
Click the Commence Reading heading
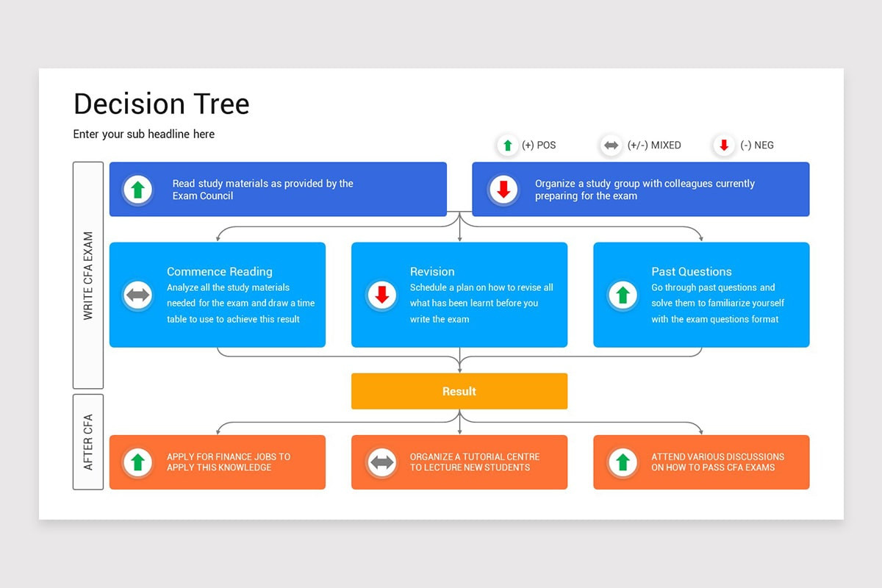(219, 271)
